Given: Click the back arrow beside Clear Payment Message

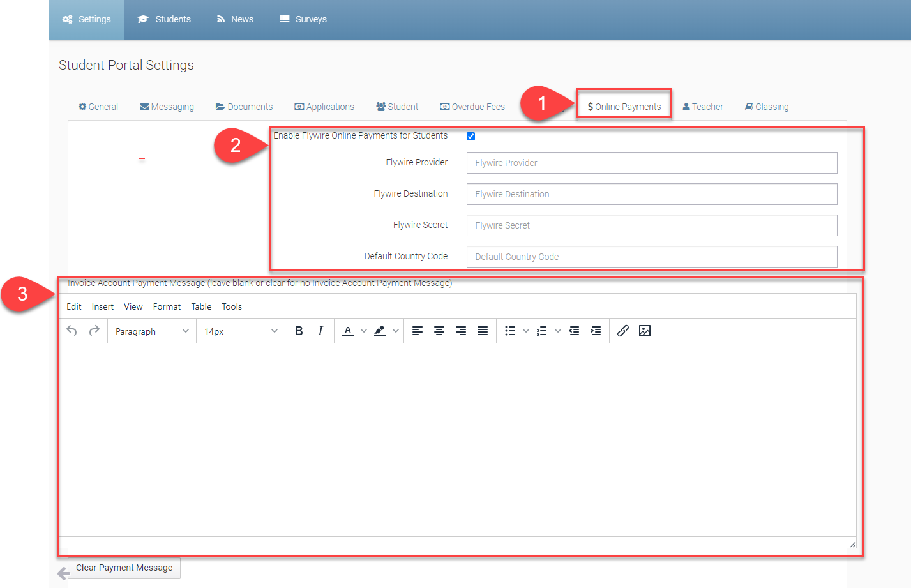Looking at the screenshot, I should pyautogui.click(x=63, y=573).
